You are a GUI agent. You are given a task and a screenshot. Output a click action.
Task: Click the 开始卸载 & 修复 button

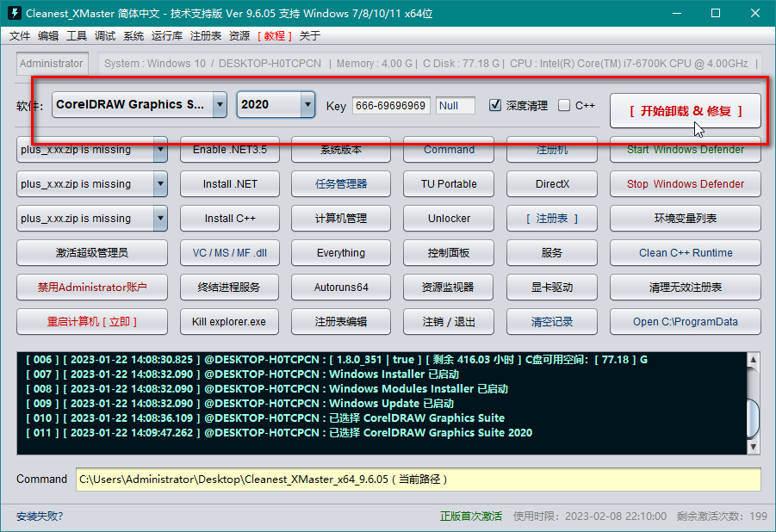click(x=685, y=111)
